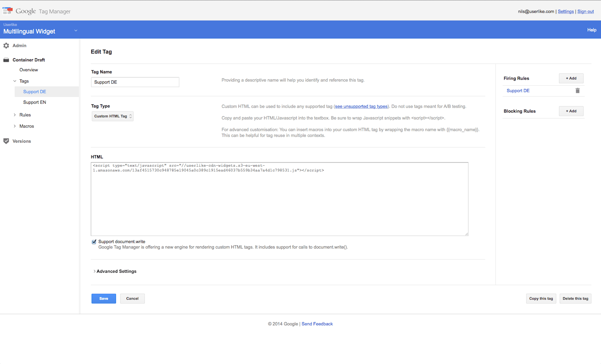Viewport: 601px width, 364px height.
Task: Expand the Macros tree chevron
Action: (15, 126)
